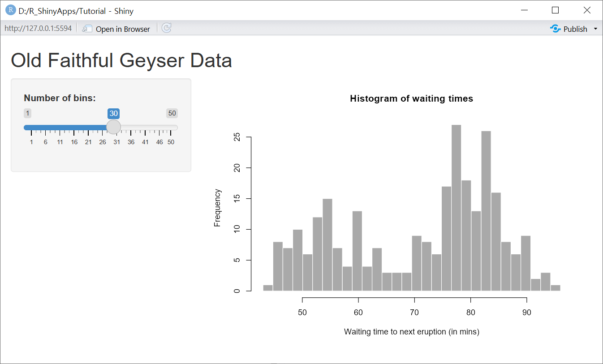
Task: Click the "Number of bins:" label
Action: pos(60,98)
